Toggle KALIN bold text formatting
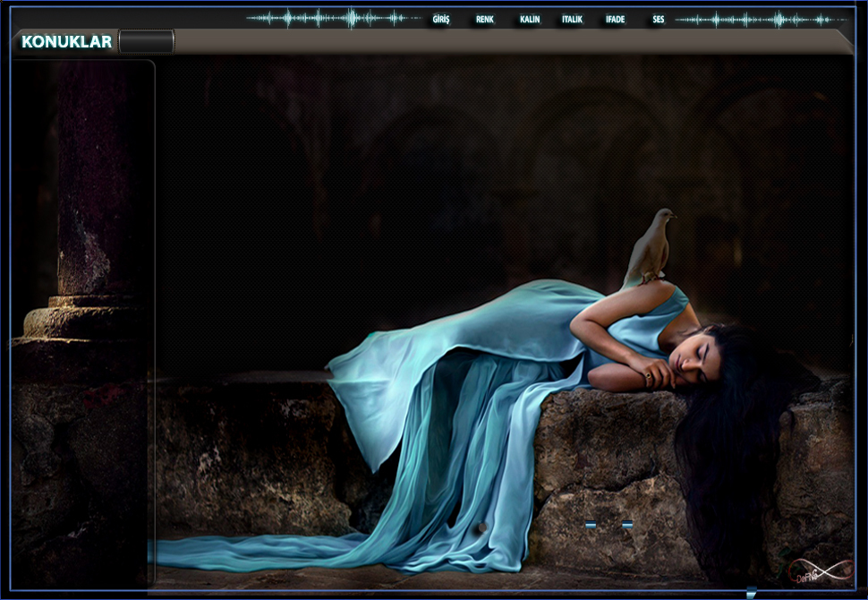 (x=530, y=19)
